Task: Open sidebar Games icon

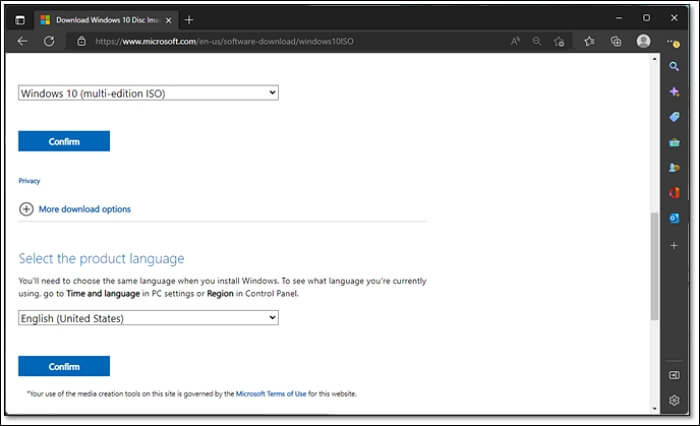Action: click(x=674, y=167)
